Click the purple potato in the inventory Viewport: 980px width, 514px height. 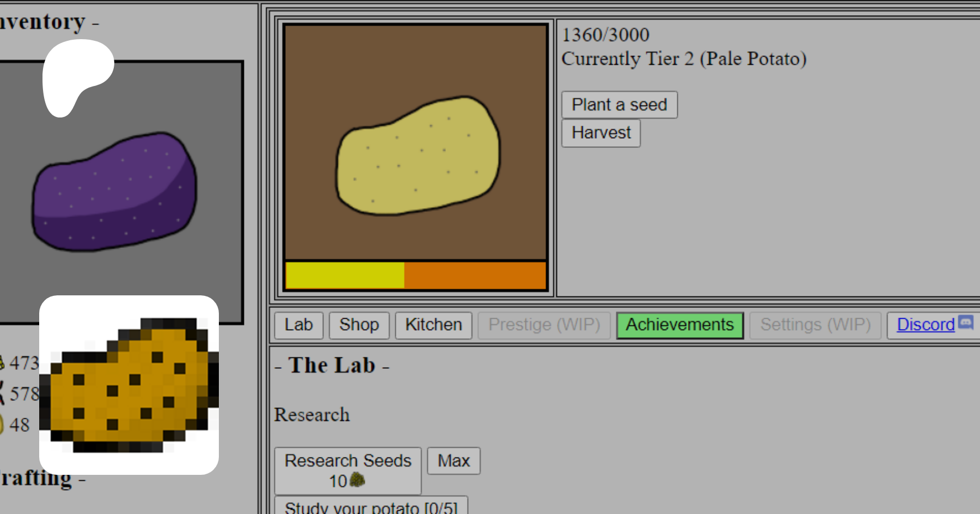(114, 191)
